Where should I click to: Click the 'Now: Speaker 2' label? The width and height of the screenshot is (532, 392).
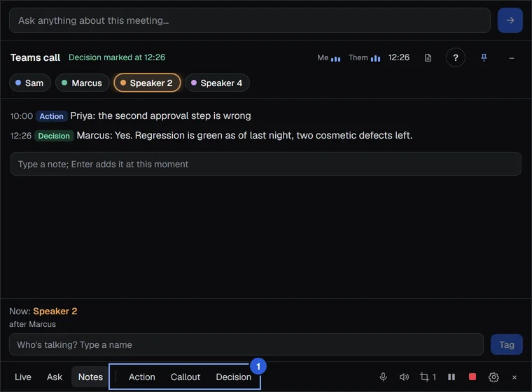[43, 311]
